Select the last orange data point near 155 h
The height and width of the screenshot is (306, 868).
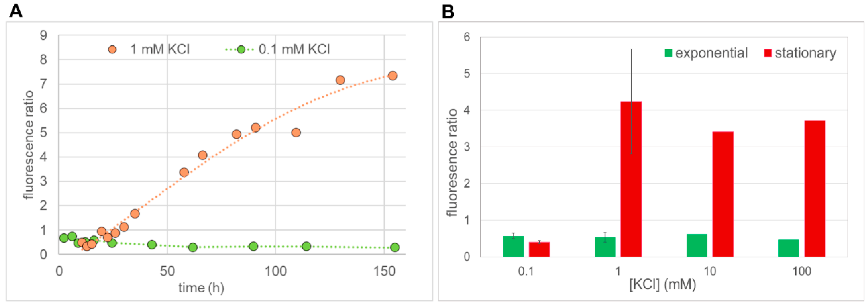pos(392,76)
